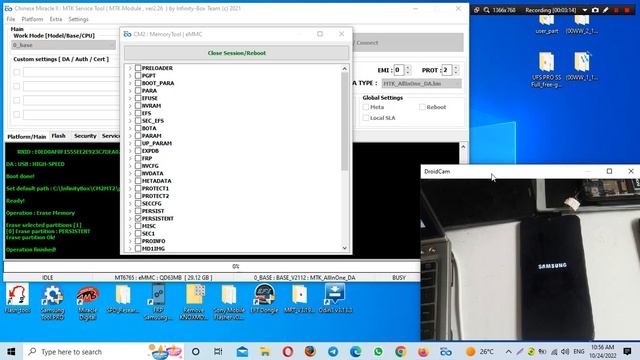Open the 00WW_1 desktop file
Viewport: 640px width, 360px height.
coord(582,66)
